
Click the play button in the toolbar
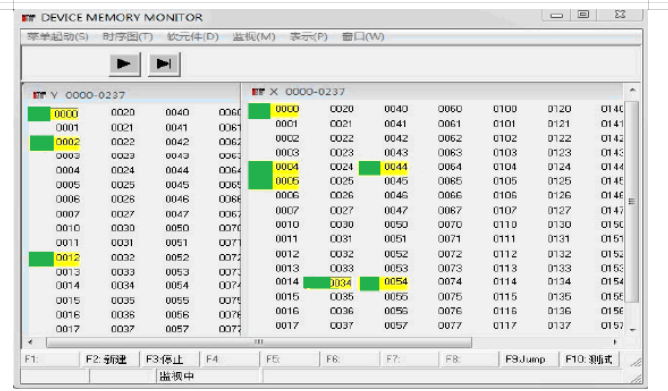124,64
